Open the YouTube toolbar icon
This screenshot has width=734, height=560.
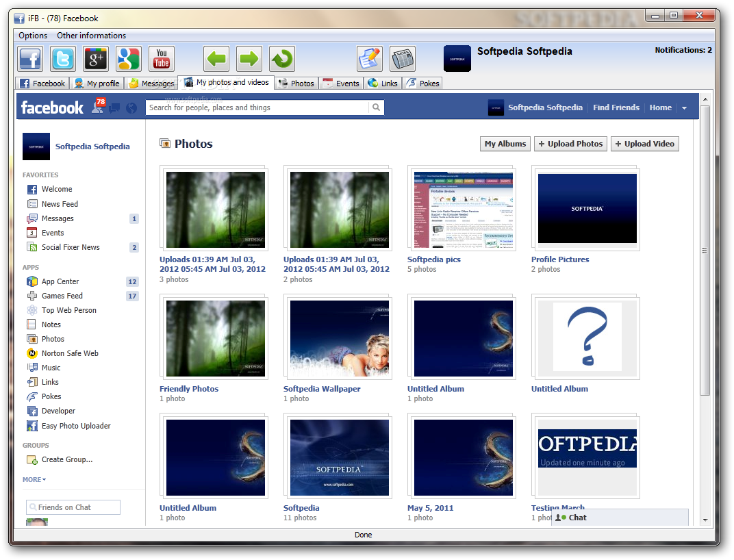tap(162, 59)
